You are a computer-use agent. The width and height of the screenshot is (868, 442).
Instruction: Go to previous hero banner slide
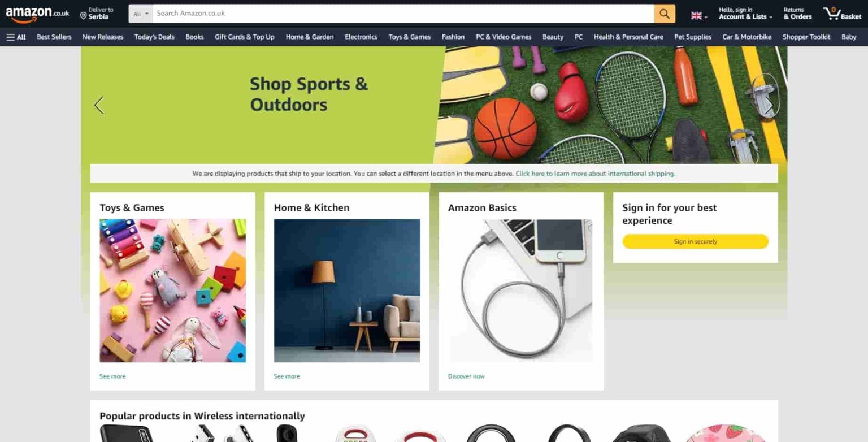(99, 105)
